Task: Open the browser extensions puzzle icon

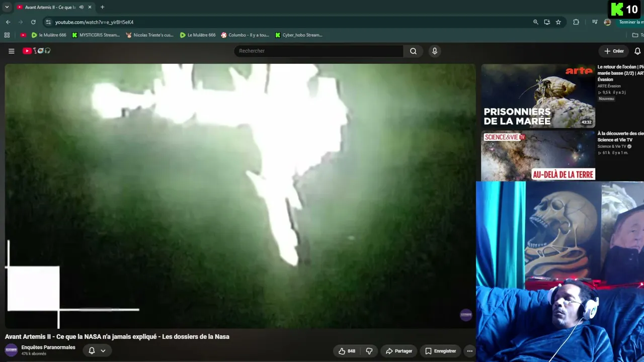Action: click(x=576, y=22)
